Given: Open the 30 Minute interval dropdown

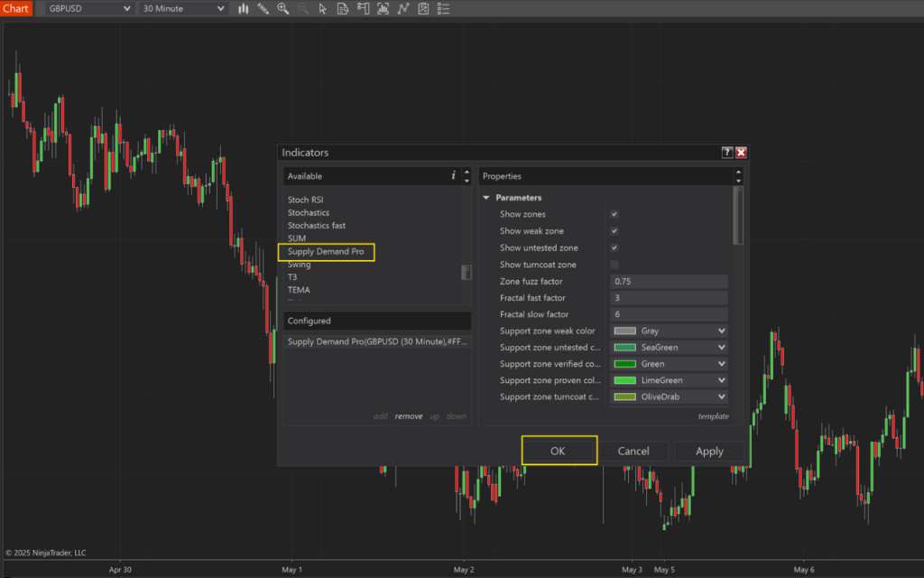Looking at the screenshot, I should click(x=182, y=9).
